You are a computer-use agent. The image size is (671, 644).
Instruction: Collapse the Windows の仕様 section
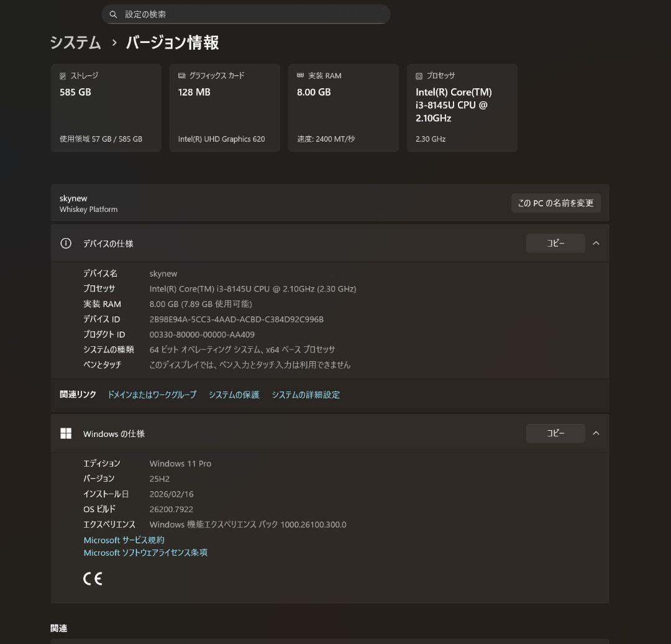point(596,433)
